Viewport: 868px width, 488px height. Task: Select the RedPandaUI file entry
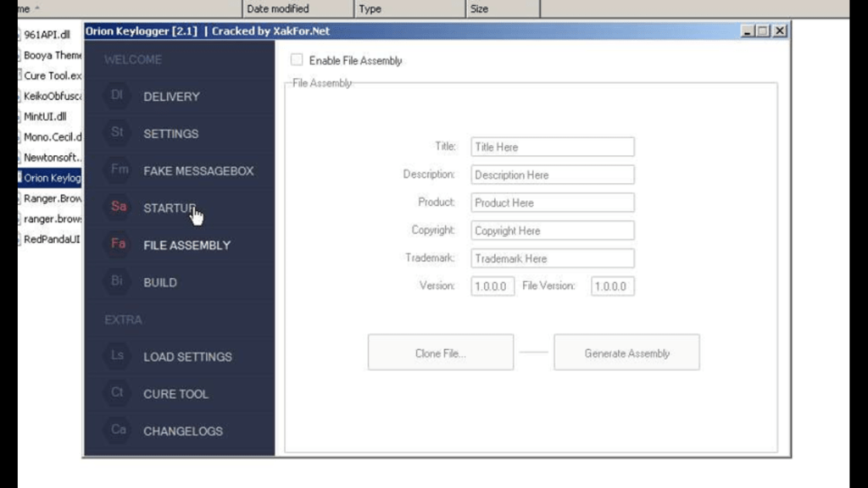point(50,240)
